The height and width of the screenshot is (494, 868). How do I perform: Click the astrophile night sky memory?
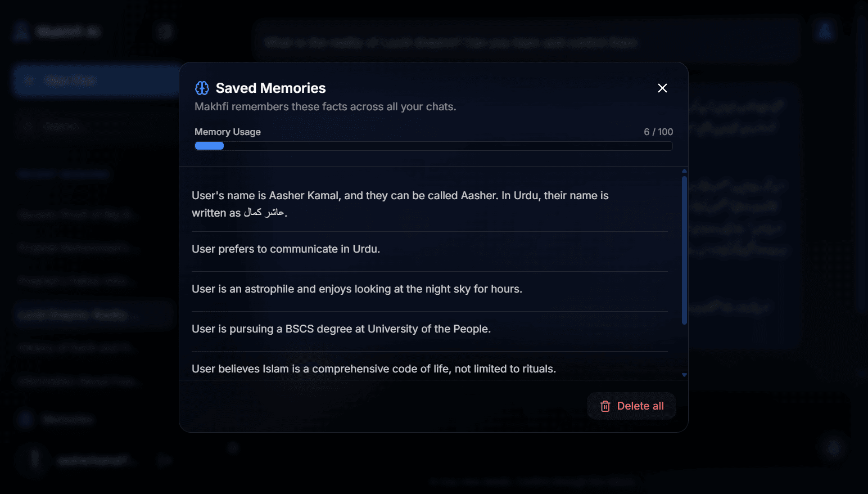tap(356, 289)
